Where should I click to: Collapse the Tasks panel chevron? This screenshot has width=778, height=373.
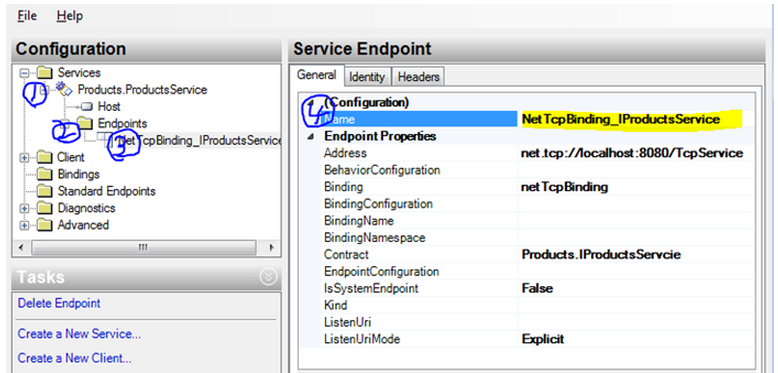click(268, 277)
